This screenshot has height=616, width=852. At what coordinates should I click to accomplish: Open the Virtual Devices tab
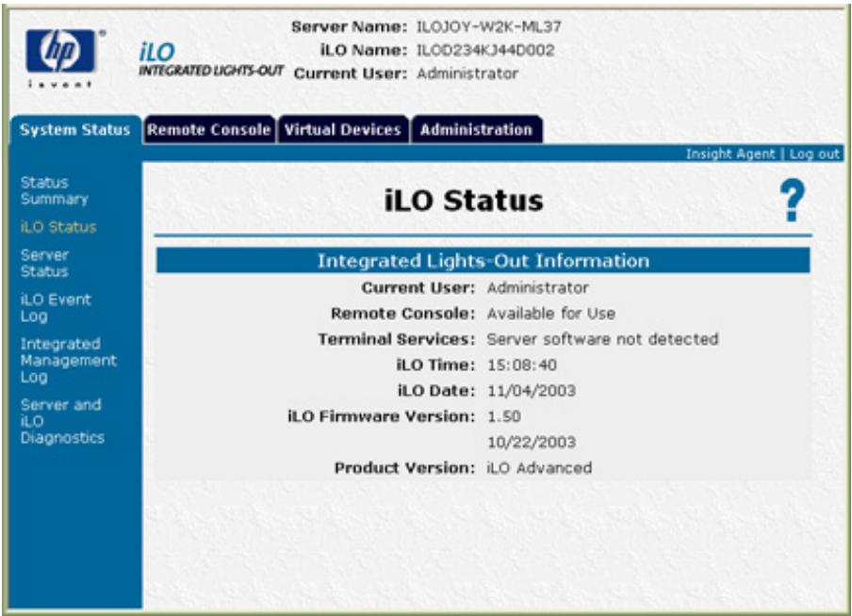(x=343, y=130)
